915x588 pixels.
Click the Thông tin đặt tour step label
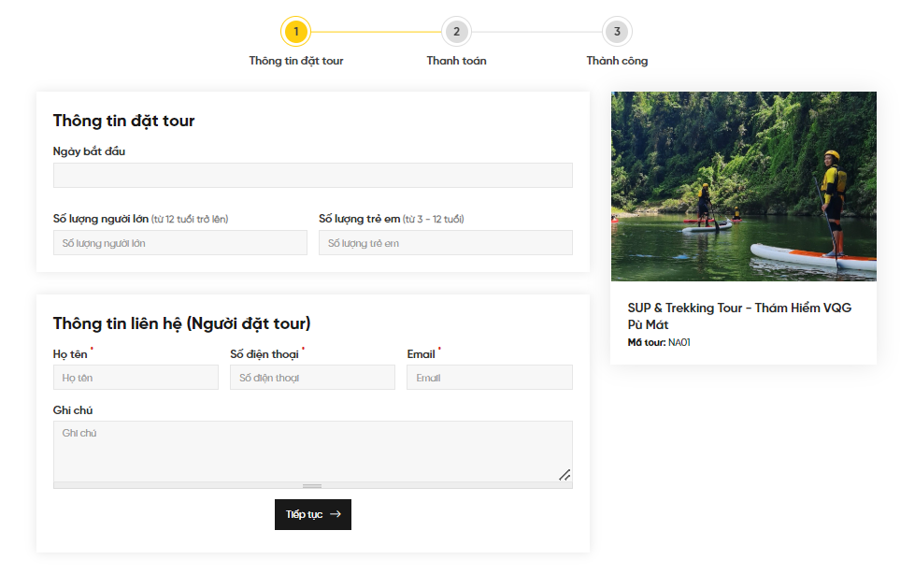[x=296, y=61]
